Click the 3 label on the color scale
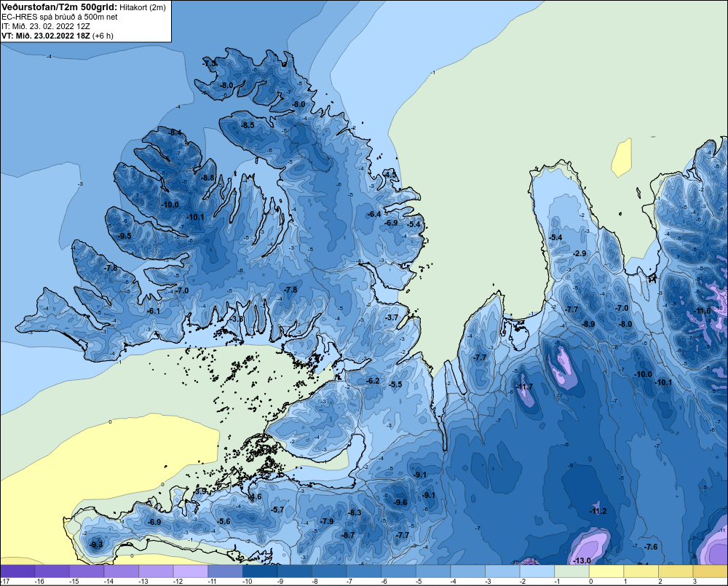This screenshot has width=728, height=586. [695, 582]
